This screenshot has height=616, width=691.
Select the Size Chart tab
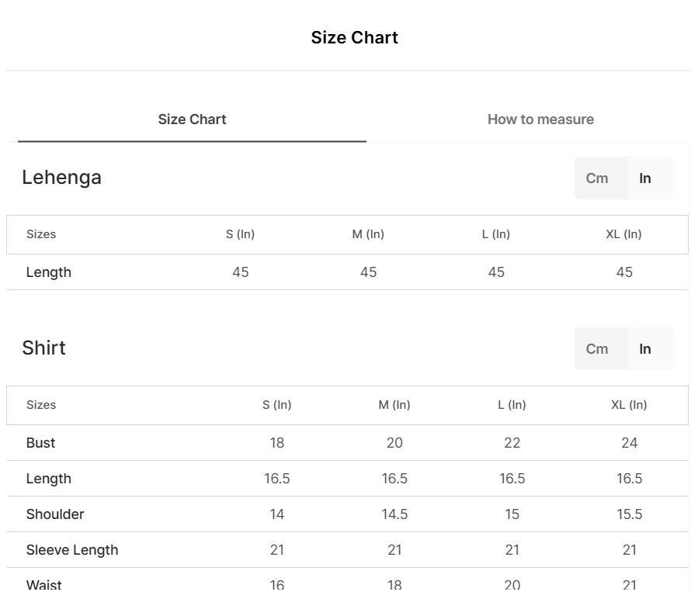[x=192, y=119]
